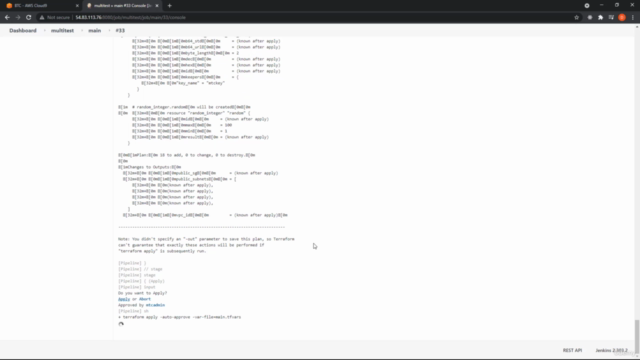Click the Not secure warning icon
The image size is (640, 360).
click(42, 18)
